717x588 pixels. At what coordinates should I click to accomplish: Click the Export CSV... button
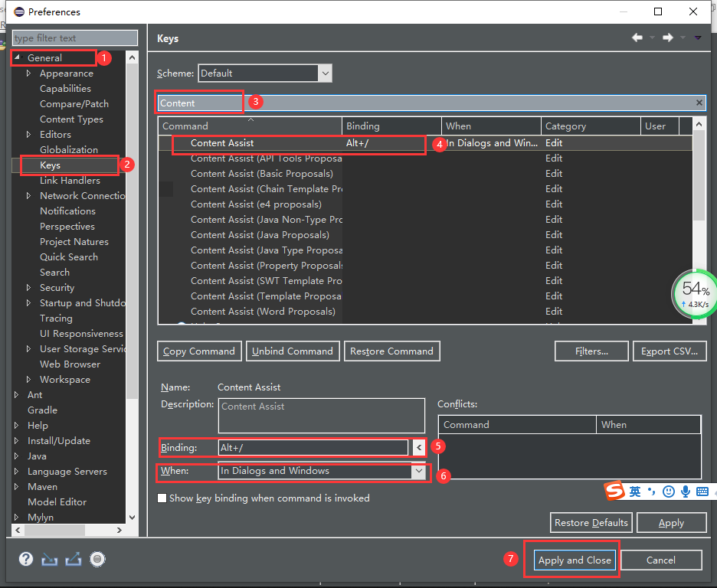[x=670, y=351]
